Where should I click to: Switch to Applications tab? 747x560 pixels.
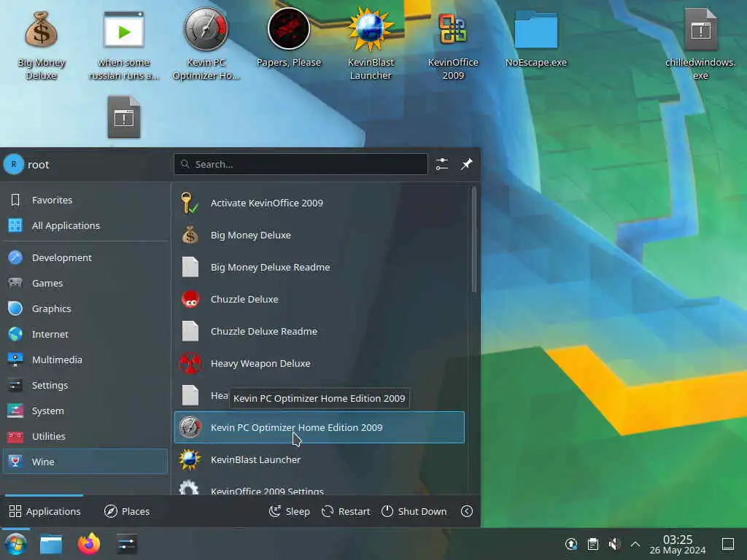click(x=44, y=511)
